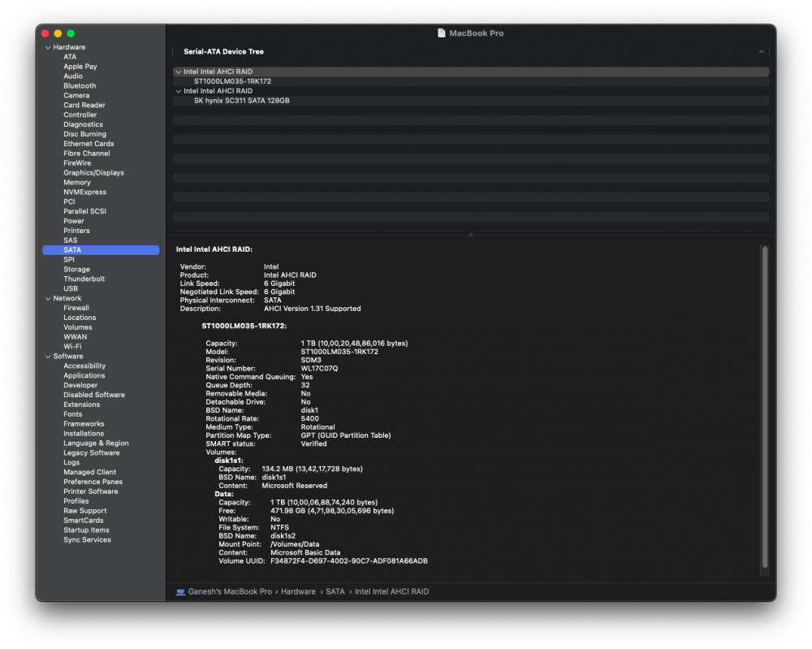Show Power information
812x649 pixels.
click(74, 221)
